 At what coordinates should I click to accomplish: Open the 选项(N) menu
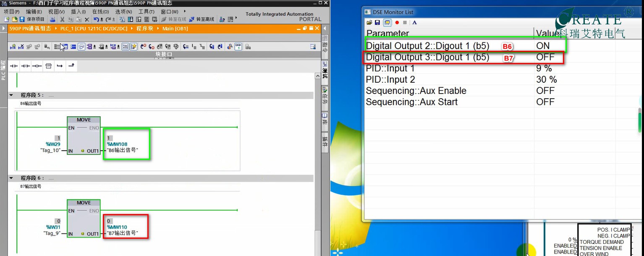click(x=123, y=11)
